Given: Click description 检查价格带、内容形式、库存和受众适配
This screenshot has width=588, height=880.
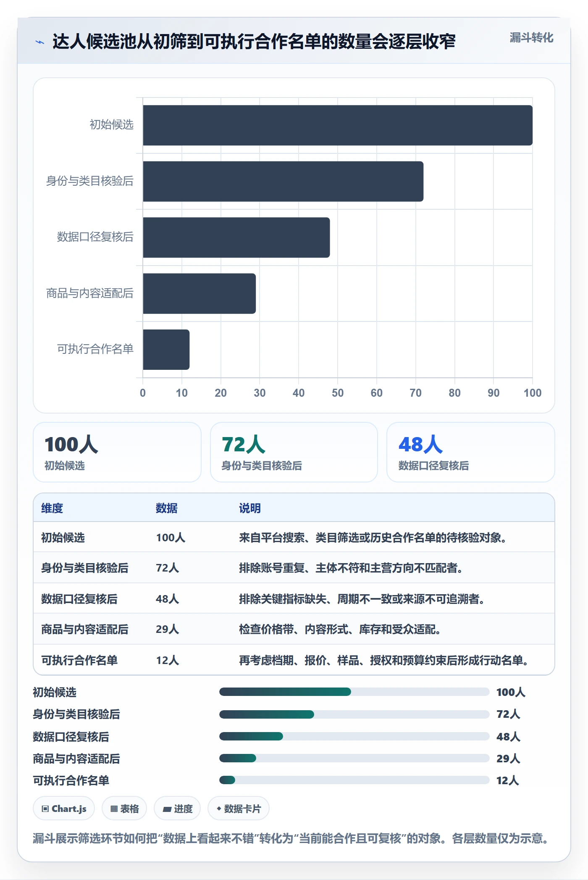Looking at the screenshot, I should 340,629.
